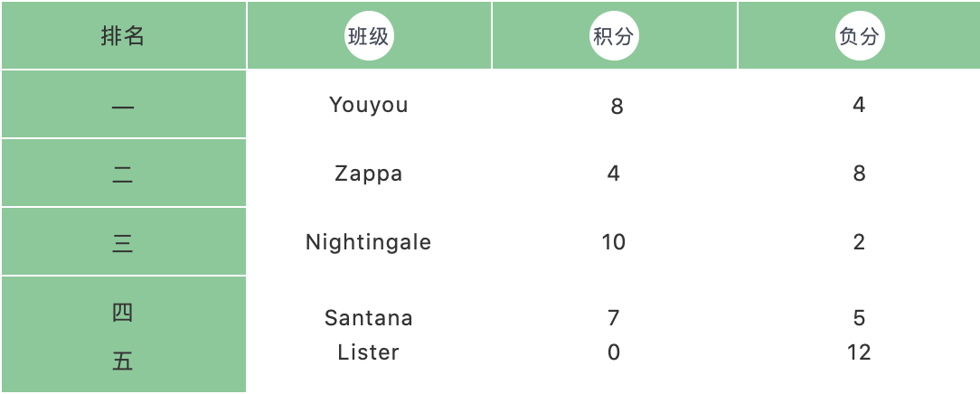Screen dimensions: 980x394
Task: Select the rank 二 cell
Action: [x=123, y=174]
